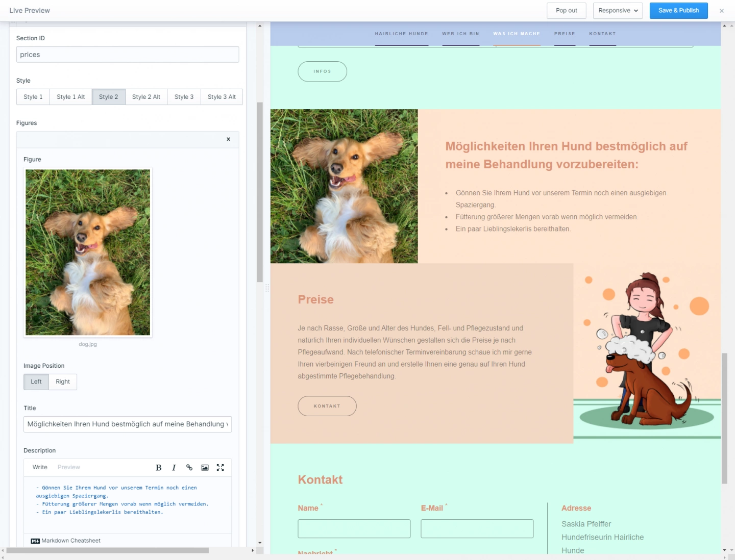Close the Live Preview window
Screen dimensions: 735x560
click(721, 11)
